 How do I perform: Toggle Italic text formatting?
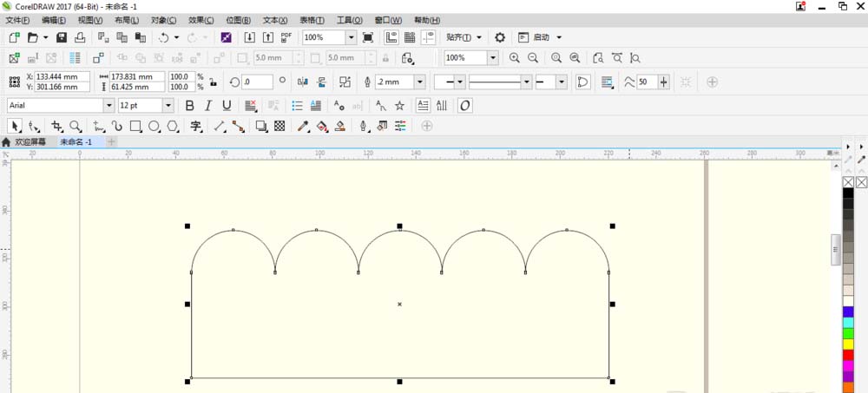(208, 105)
